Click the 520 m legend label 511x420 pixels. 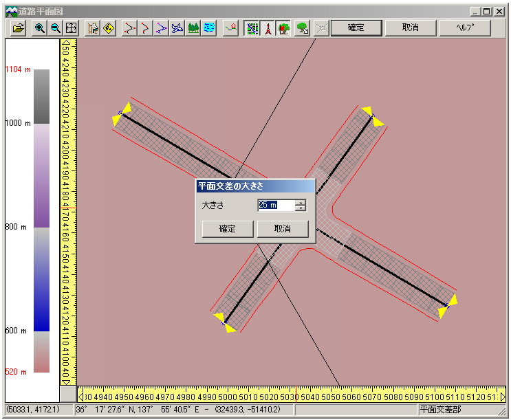click(16, 372)
